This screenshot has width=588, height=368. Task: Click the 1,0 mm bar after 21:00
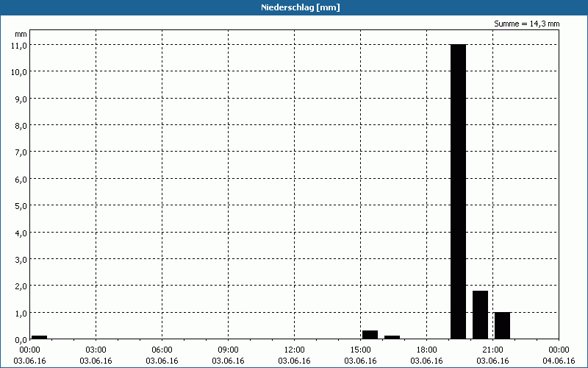point(502,325)
